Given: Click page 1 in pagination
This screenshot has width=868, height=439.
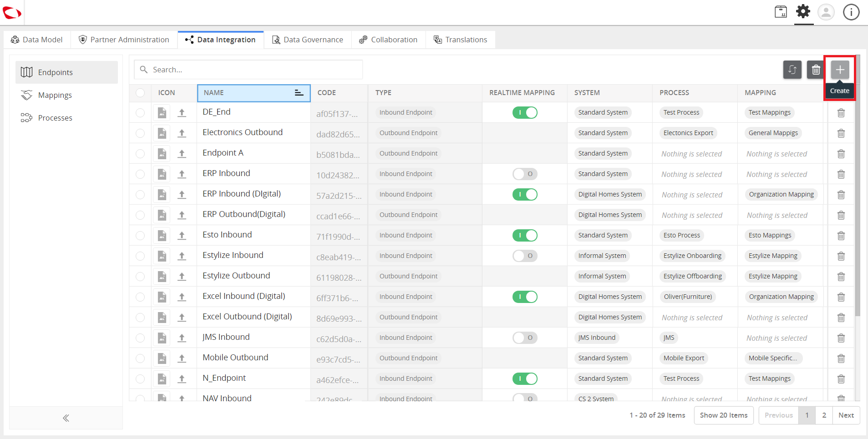Looking at the screenshot, I should tap(807, 415).
